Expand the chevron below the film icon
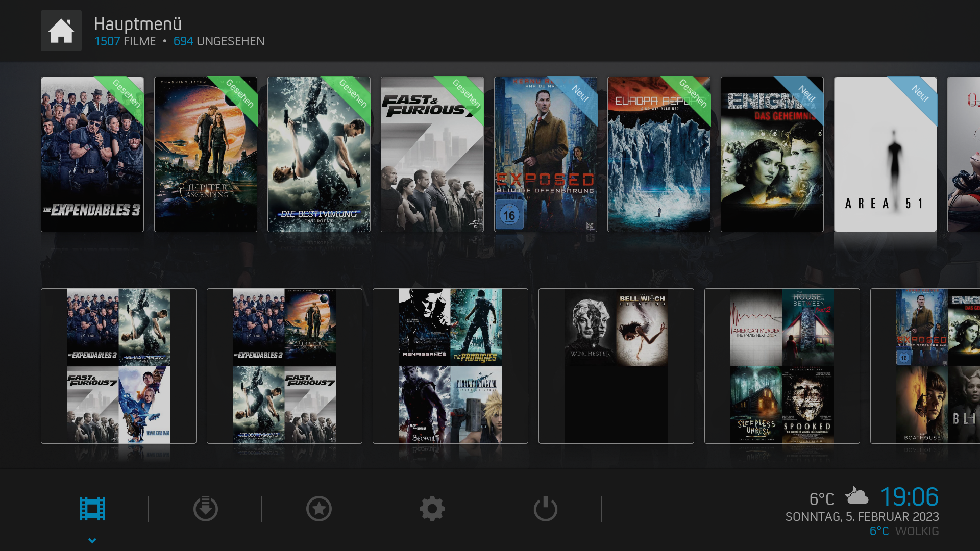The image size is (980, 551). (x=92, y=540)
